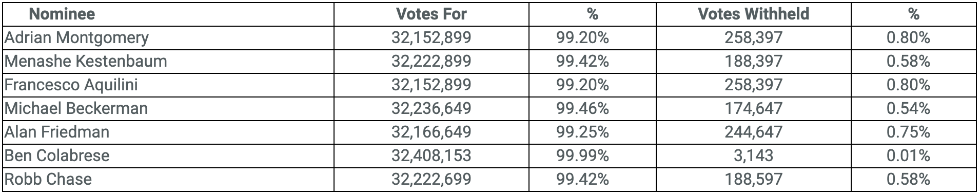Image resolution: width=980 pixels, height=195 pixels.
Task: Select the Votes For column header
Action: [431, 14]
